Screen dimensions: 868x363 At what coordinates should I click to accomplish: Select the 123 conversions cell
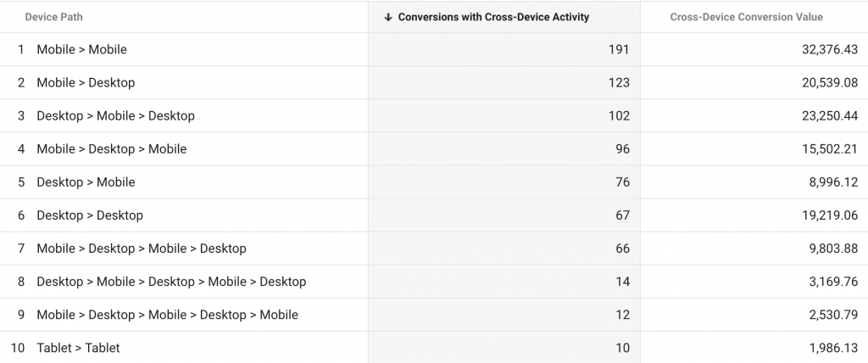(x=619, y=83)
